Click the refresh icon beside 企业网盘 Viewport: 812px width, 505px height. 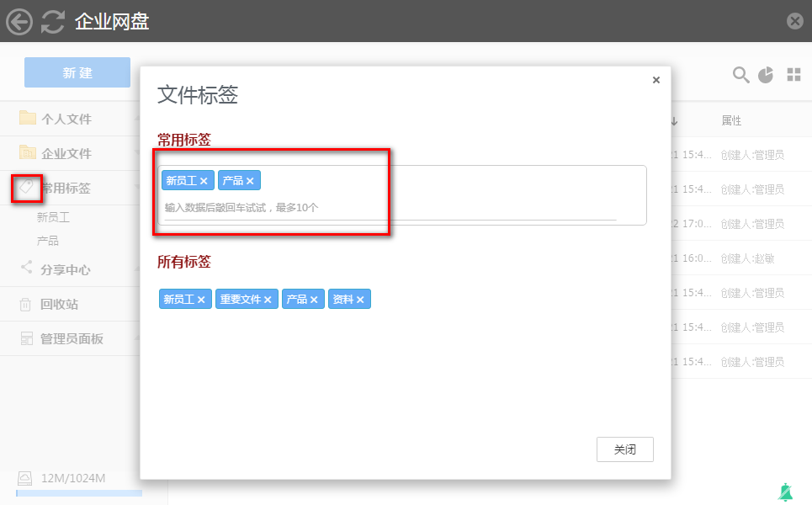pos(53,21)
